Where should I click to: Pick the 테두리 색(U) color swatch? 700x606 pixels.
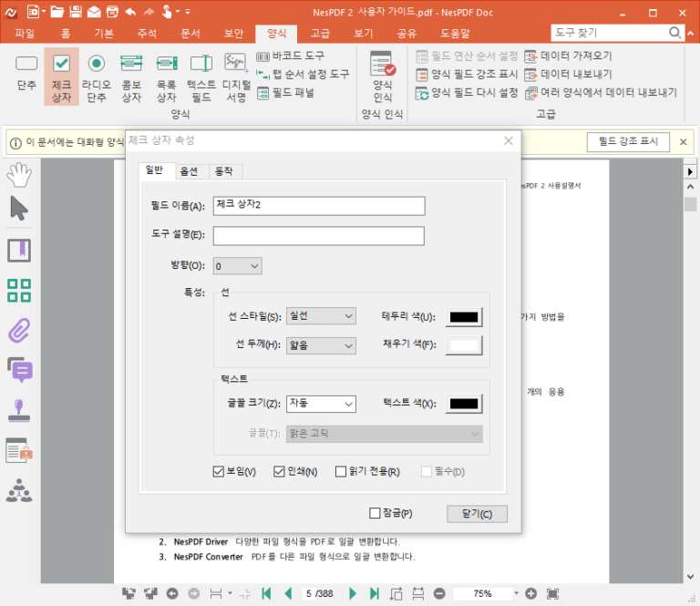[464, 317]
